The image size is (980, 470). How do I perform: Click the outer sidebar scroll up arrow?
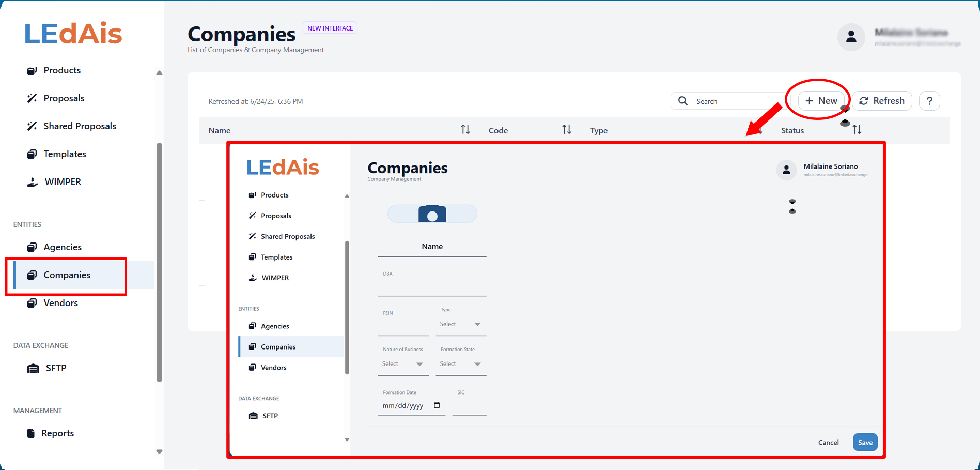point(159,73)
